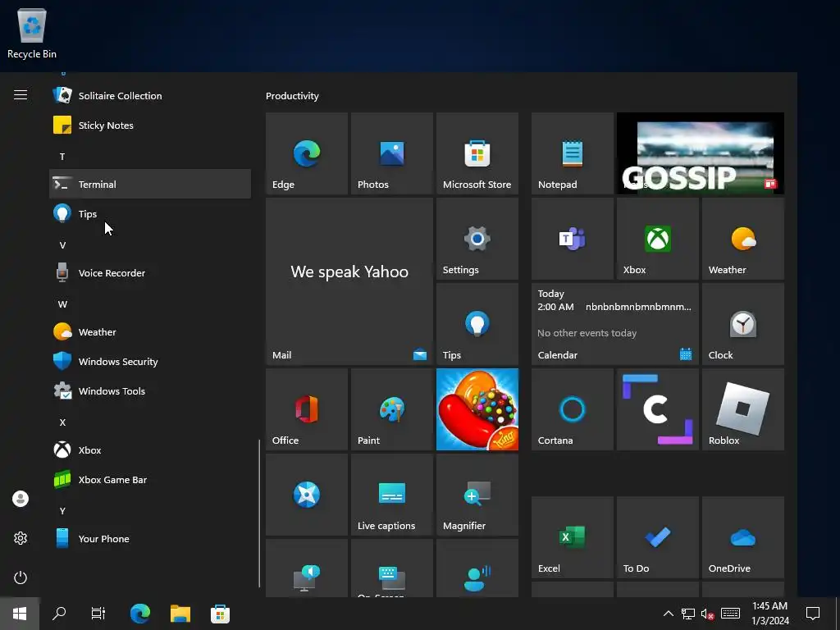Launch the Candy Crush tile
This screenshot has width=840, height=630.
coord(477,409)
